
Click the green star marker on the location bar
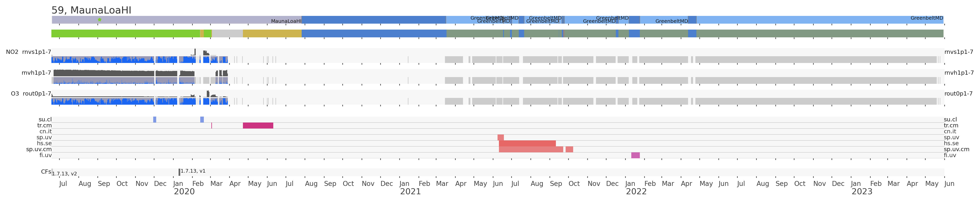[100, 19]
